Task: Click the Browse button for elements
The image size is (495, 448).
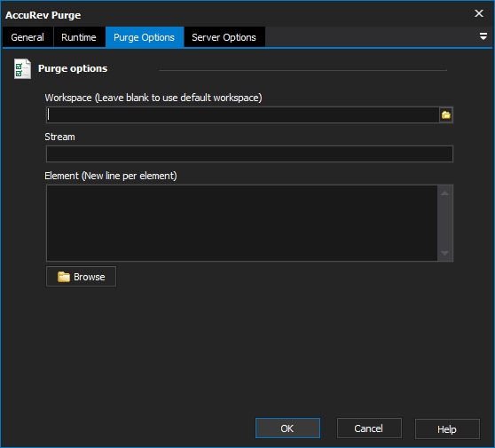Action: 81,277
